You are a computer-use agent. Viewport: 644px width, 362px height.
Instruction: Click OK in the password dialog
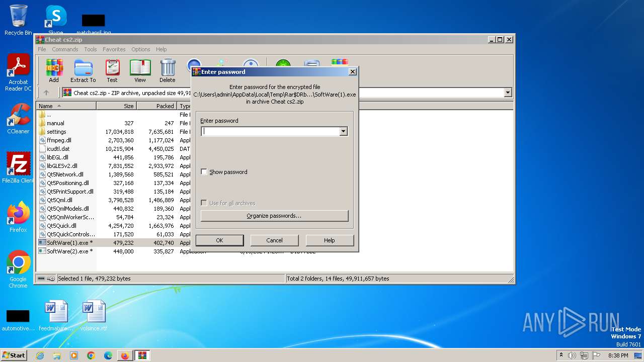click(219, 240)
